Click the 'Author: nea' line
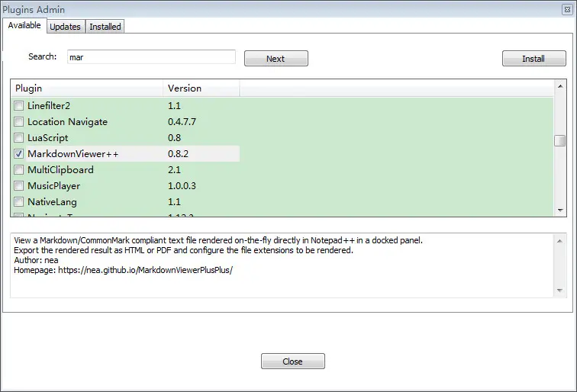Screen dimensions: 577x392 coord(36,260)
